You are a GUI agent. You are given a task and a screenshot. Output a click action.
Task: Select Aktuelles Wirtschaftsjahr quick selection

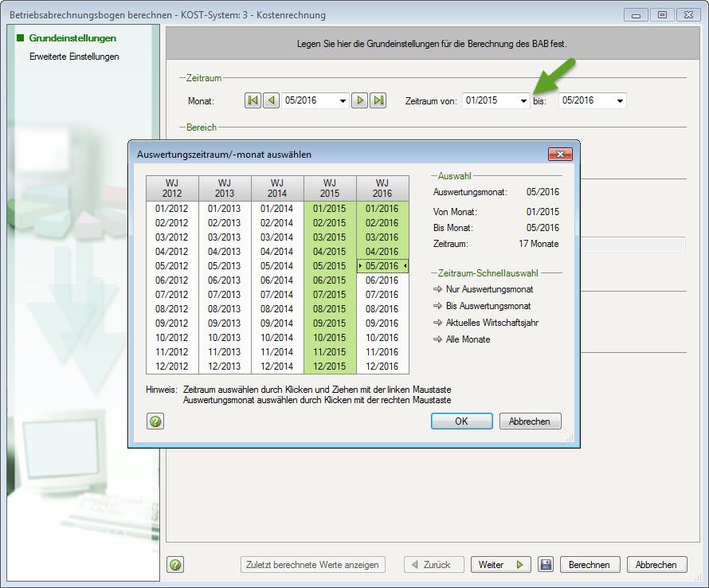(491, 323)
